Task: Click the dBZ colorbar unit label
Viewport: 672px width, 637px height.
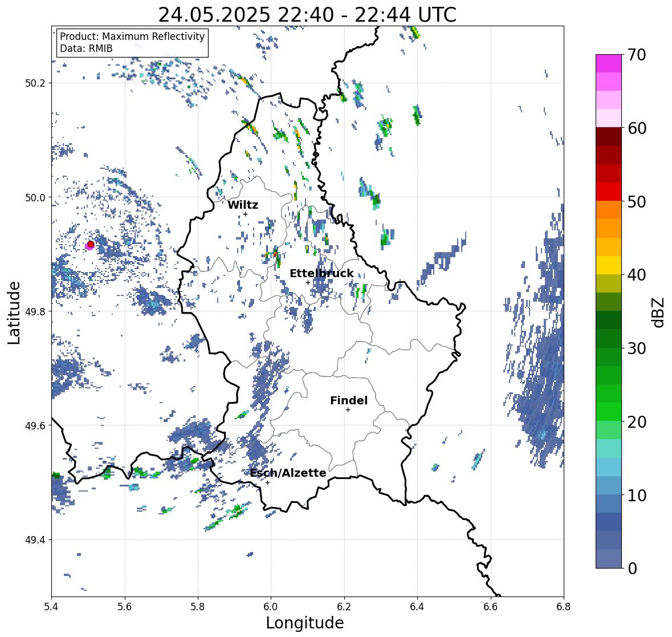Action: [x=659, y=312]
